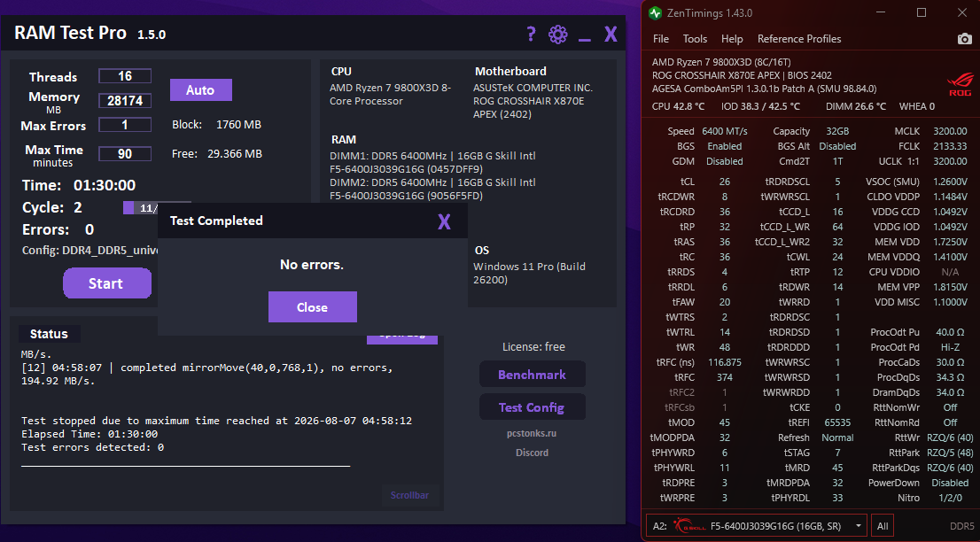
Task: Click the tRFC value 374
Action: (x=725, y=377)
